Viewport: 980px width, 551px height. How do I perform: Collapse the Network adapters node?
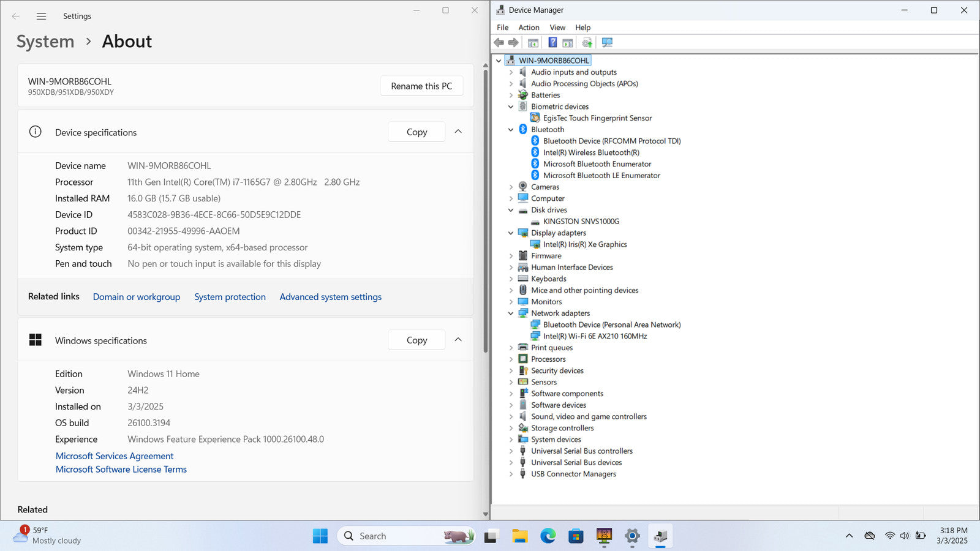(x=511, y=313)
